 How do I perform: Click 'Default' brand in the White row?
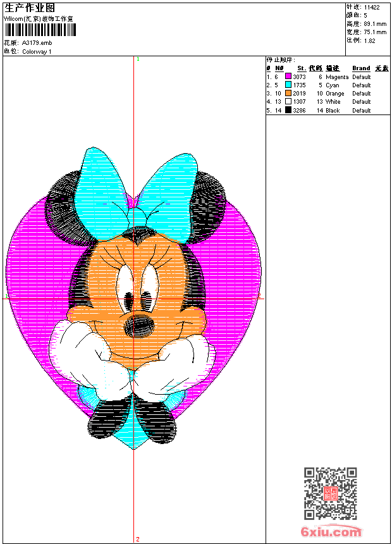362,102
